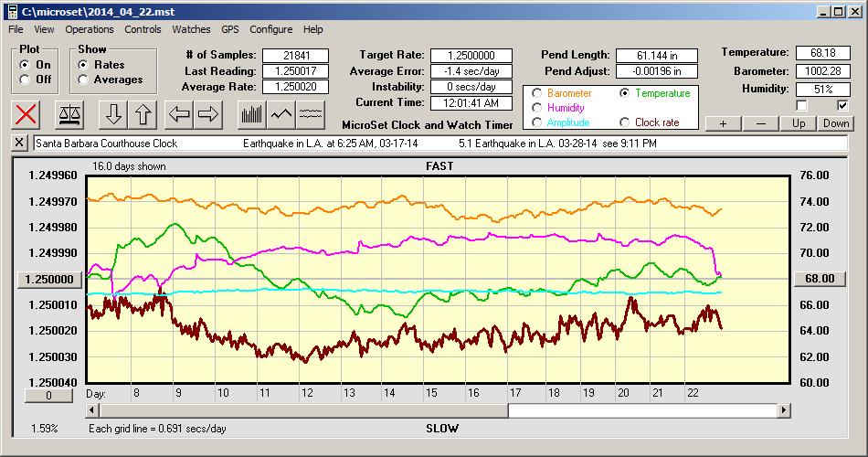Screen dimensions: 868x457
Task: Click the + scale button
Action: point(723,123)
